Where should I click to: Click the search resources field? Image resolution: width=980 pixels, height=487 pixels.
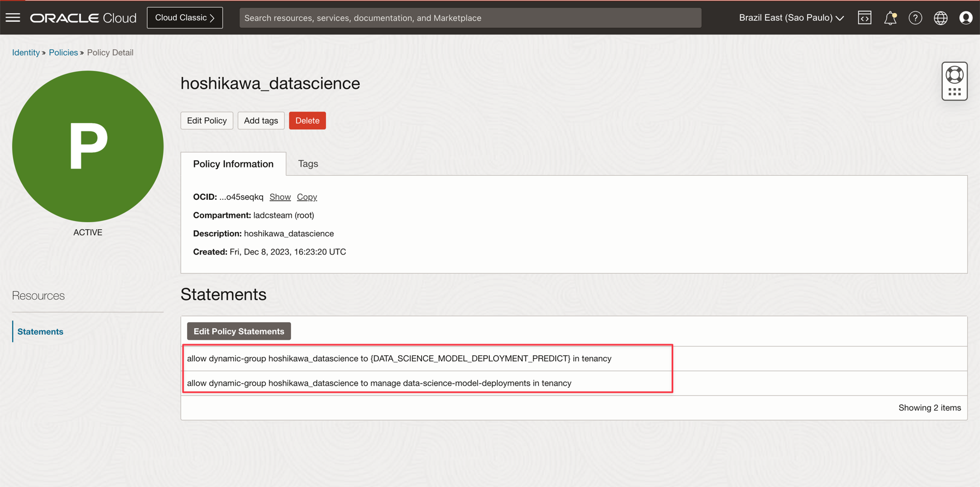[470, 18]
